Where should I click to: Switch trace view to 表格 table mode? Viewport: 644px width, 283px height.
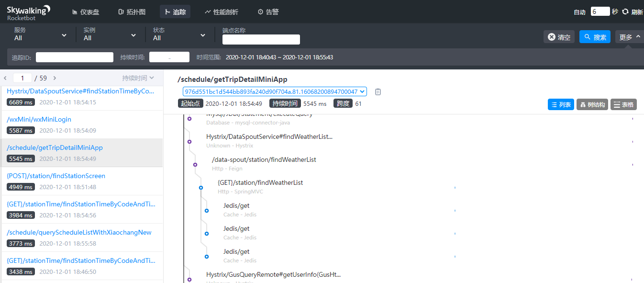623,104
